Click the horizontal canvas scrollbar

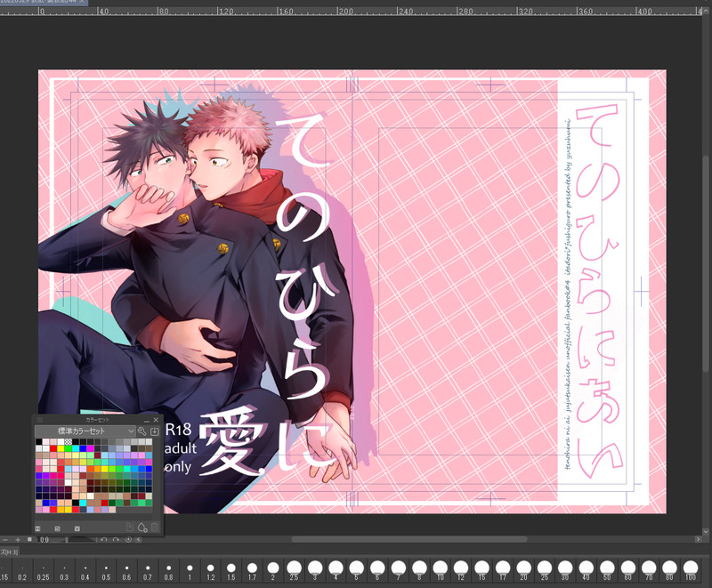(x=409, y=539)
